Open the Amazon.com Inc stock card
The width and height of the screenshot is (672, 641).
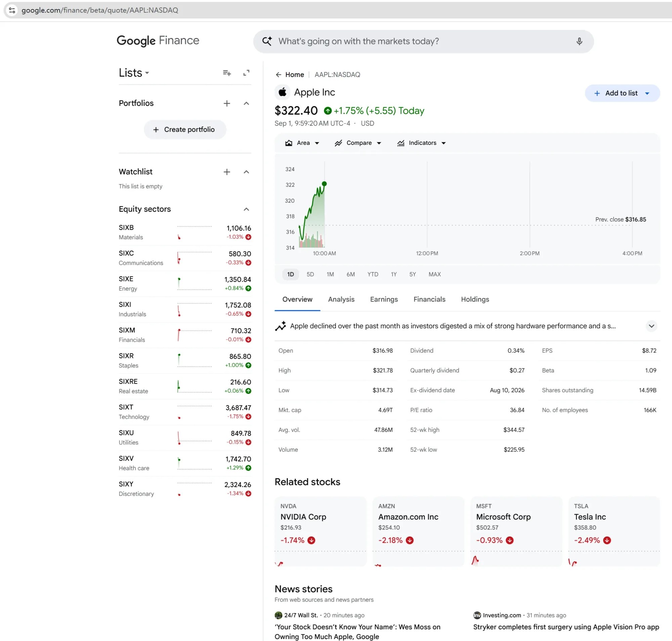click(x=418, y=531)
